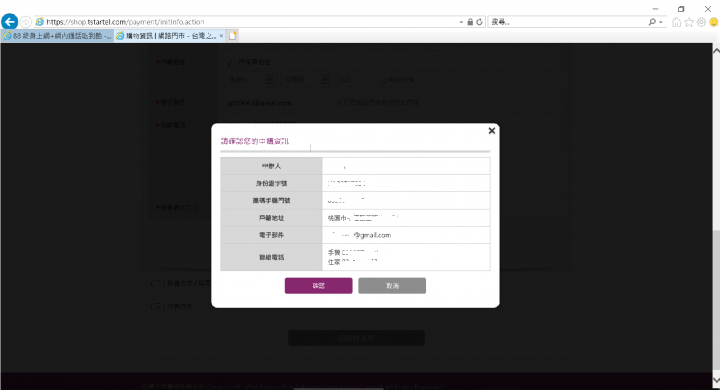This screenshot has width=720, height=390.
Task: Open the search provider dropdown arrow
Action: click(661, 22)
